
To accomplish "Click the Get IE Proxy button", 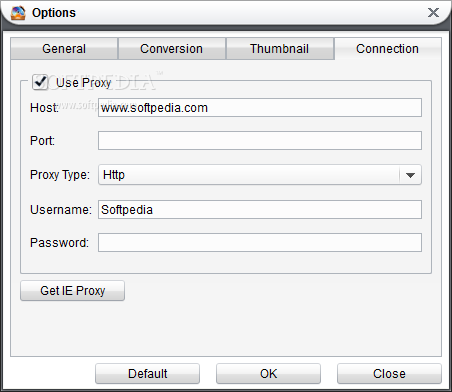I will (72, 291).
